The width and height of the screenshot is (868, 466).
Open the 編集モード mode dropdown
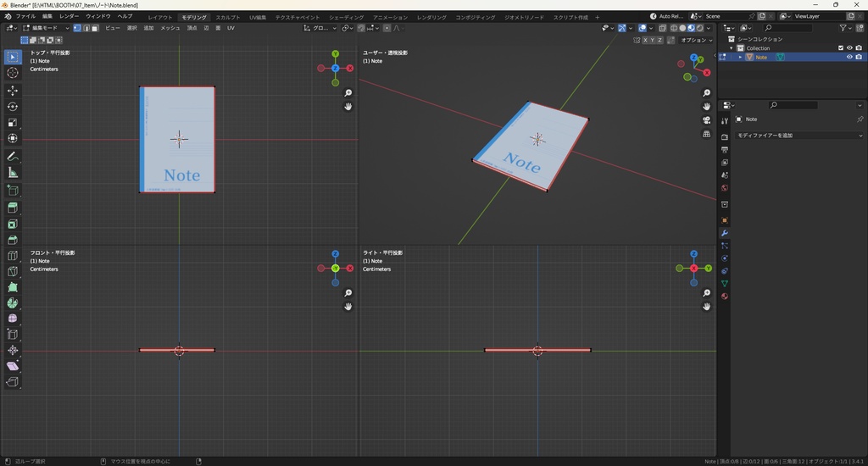pos(46,28)
